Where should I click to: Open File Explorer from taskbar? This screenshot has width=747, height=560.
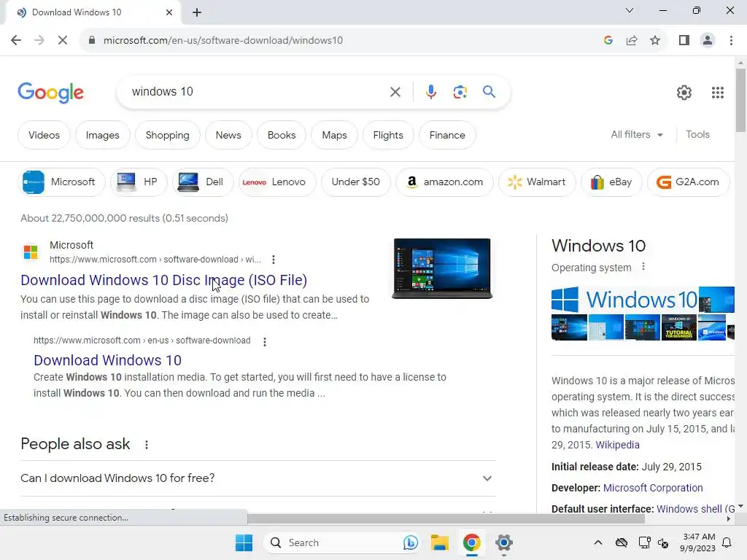coord(440,542)
